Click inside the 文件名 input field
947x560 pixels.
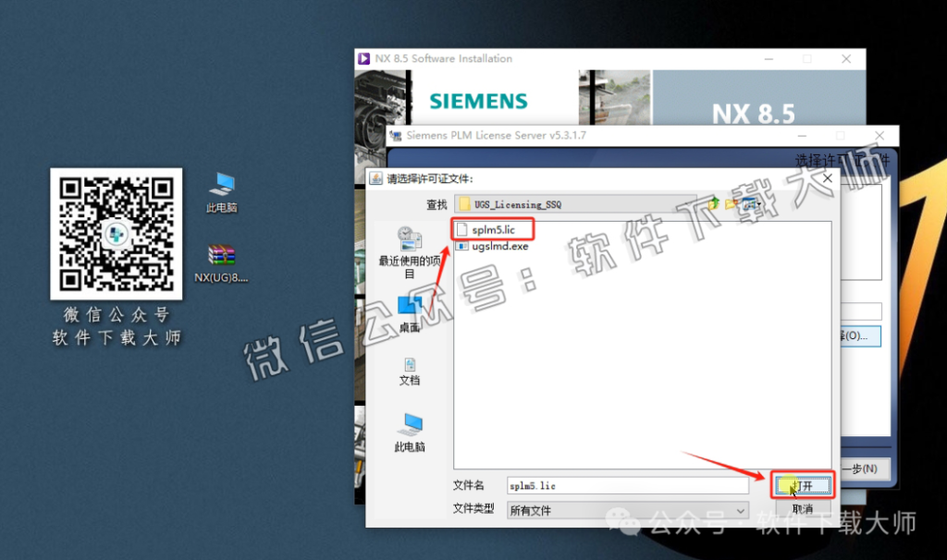627,484
